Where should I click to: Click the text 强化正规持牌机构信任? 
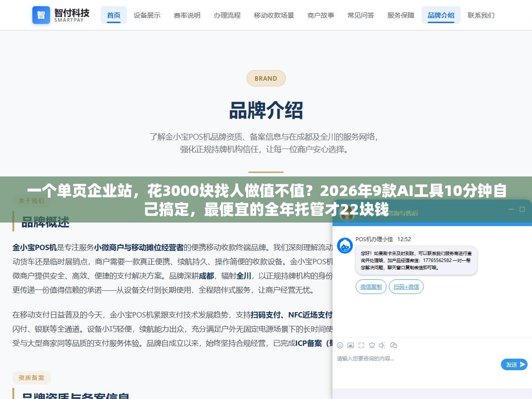(x=219, y=149)
